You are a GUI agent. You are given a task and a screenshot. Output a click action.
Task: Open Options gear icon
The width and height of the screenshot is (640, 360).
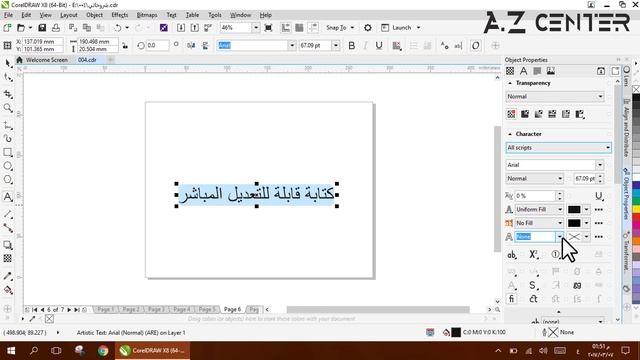coord(367,28)
